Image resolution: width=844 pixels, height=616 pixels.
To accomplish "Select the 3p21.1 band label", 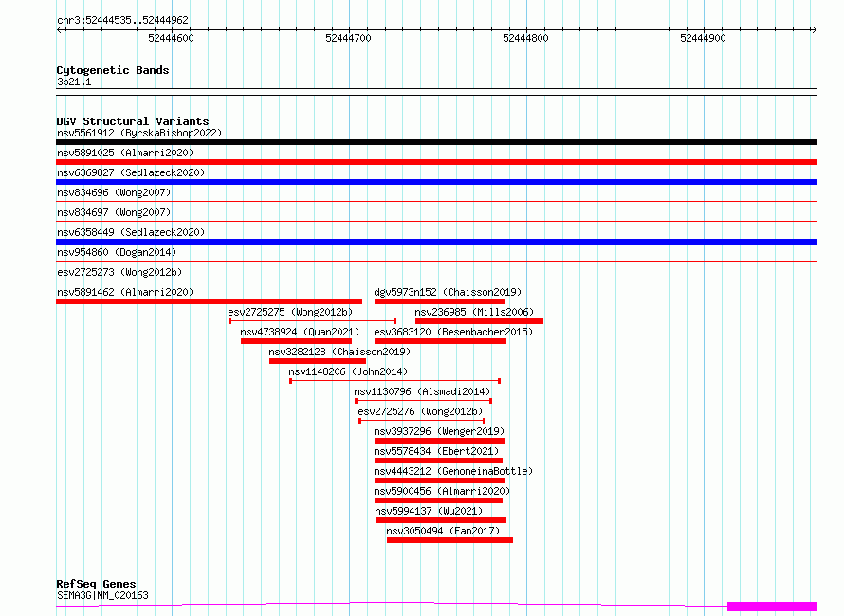I will point(74,82).
